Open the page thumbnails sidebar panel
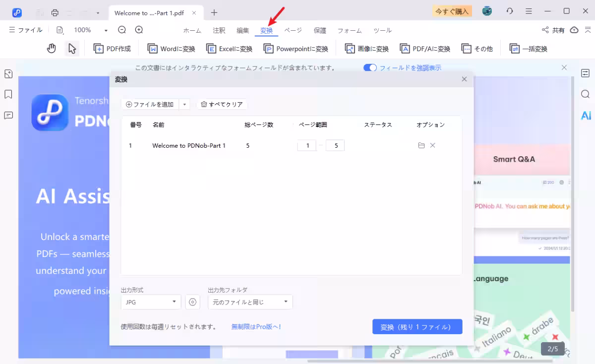Image resolution: width=595 pixels, height=364 pixels. click(8, 73)
